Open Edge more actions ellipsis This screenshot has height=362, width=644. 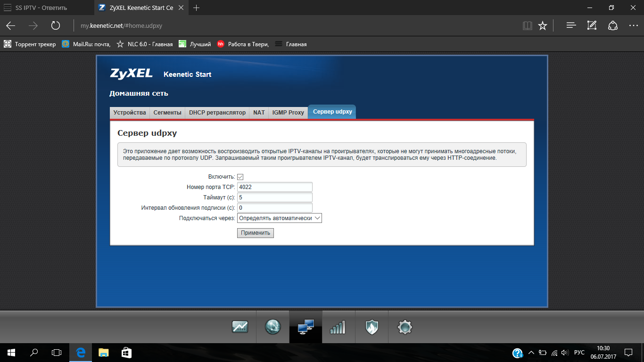tap(633, 25)
